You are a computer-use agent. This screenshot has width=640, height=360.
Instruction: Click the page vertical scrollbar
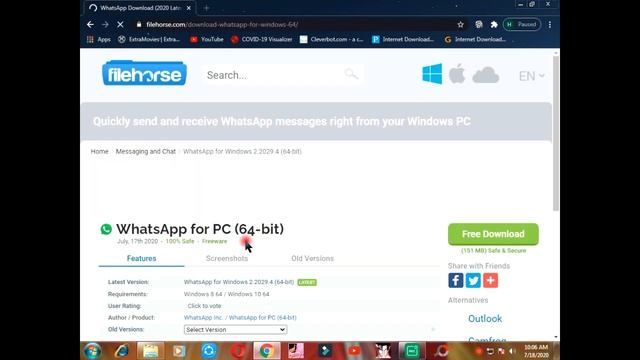pyautogui.click(x=556, y=134)
